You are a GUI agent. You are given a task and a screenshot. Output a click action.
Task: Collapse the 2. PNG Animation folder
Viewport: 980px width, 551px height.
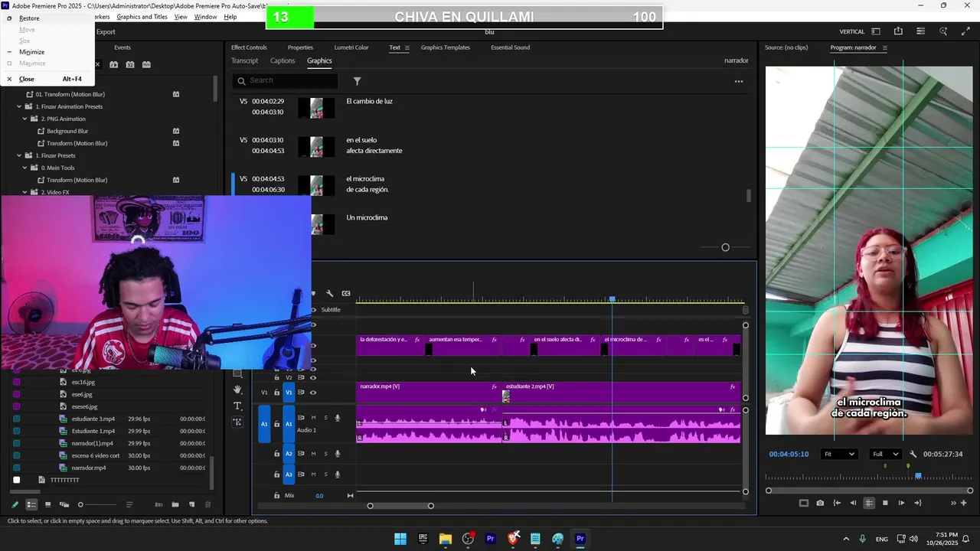pyautogui.click(x=24, y=119)
